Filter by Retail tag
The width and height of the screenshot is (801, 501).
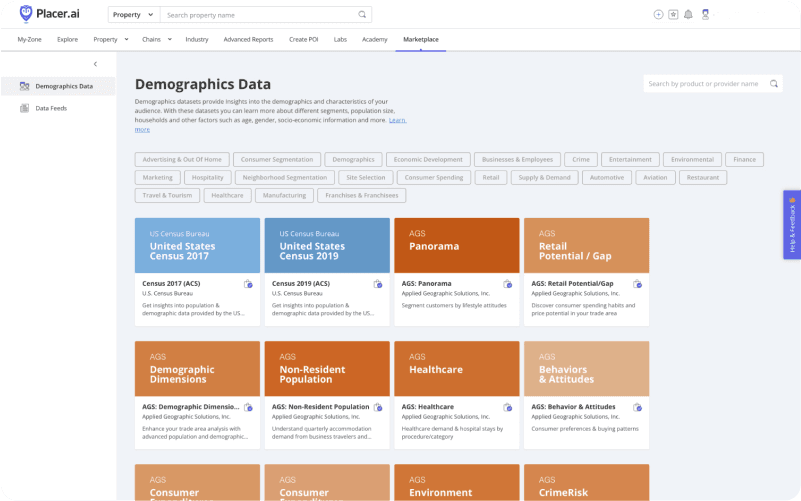(x=491, y=177)
